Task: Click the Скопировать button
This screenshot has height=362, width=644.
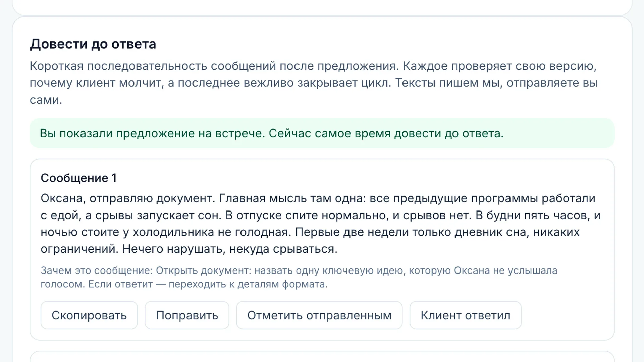Action: 89,315
